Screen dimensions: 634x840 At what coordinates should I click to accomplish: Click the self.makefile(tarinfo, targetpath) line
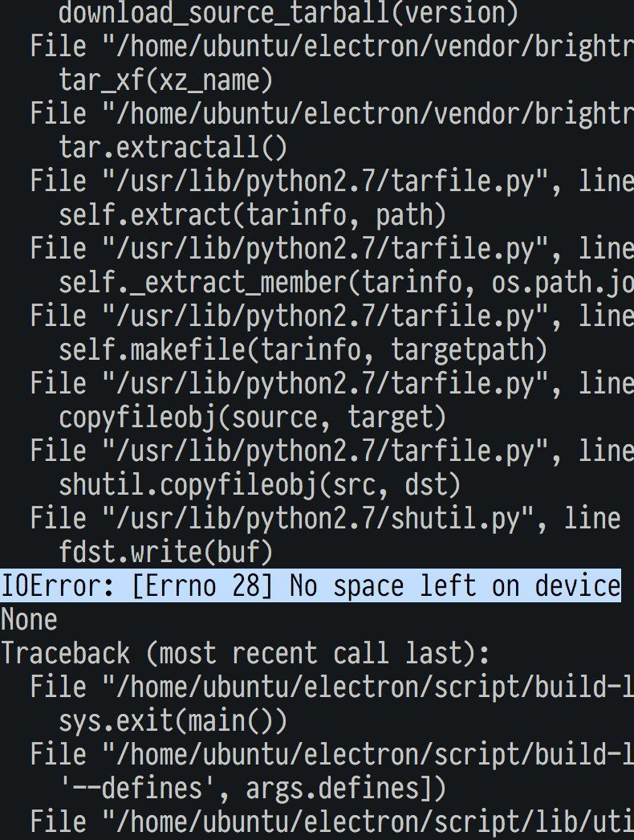pos(303,350)
